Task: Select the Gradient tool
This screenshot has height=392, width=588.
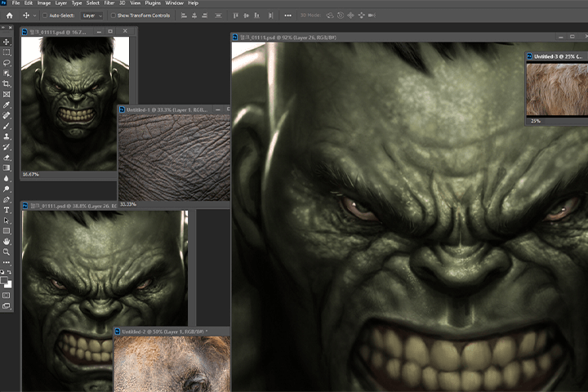Action: coord(7,168)
